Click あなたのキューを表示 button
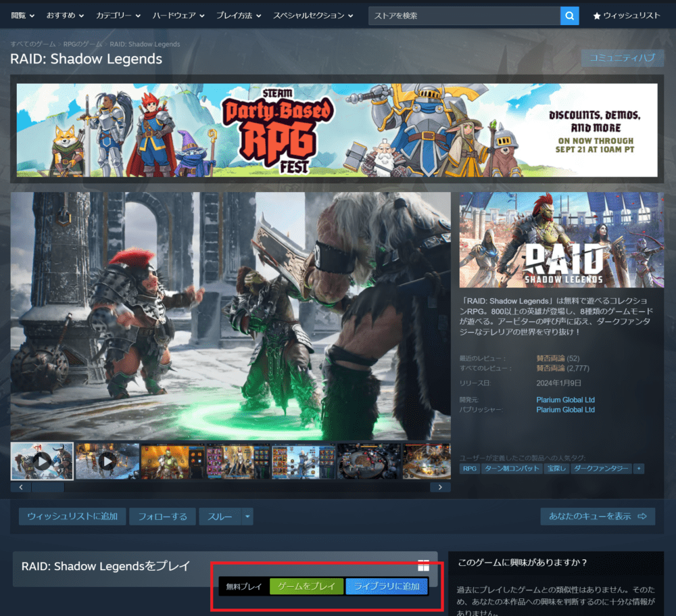This screenshot has width=676, height=616. (598, 517)
